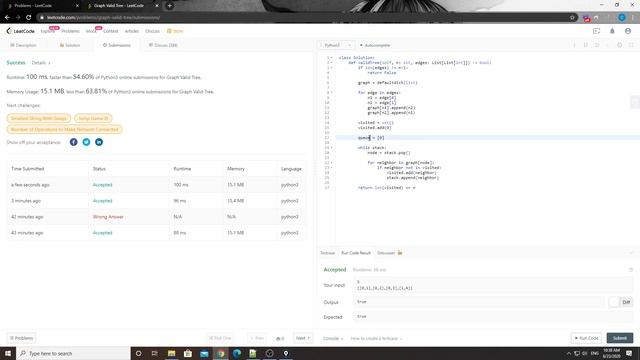Click Prev problem button
The image size is (640, 360).
pyautogui.click(x=257, y=338)
